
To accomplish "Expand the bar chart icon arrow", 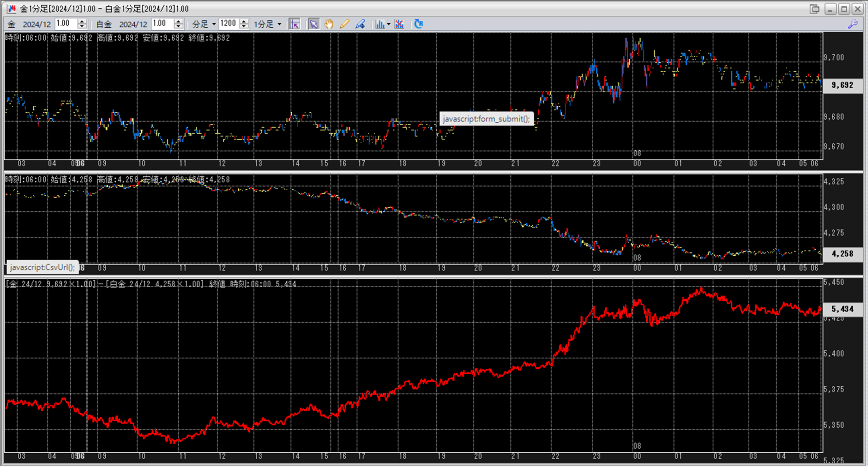I will click(388, 24).
